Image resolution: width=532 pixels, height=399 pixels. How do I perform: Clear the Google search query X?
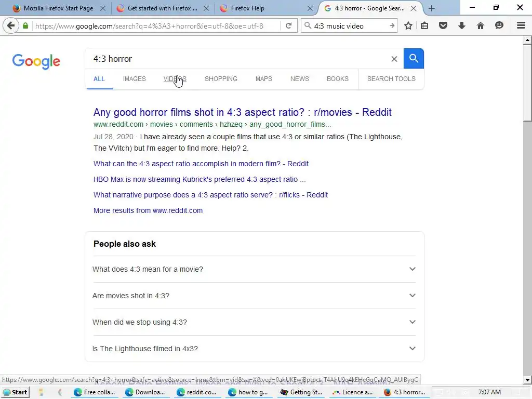(x=394, y=59)
